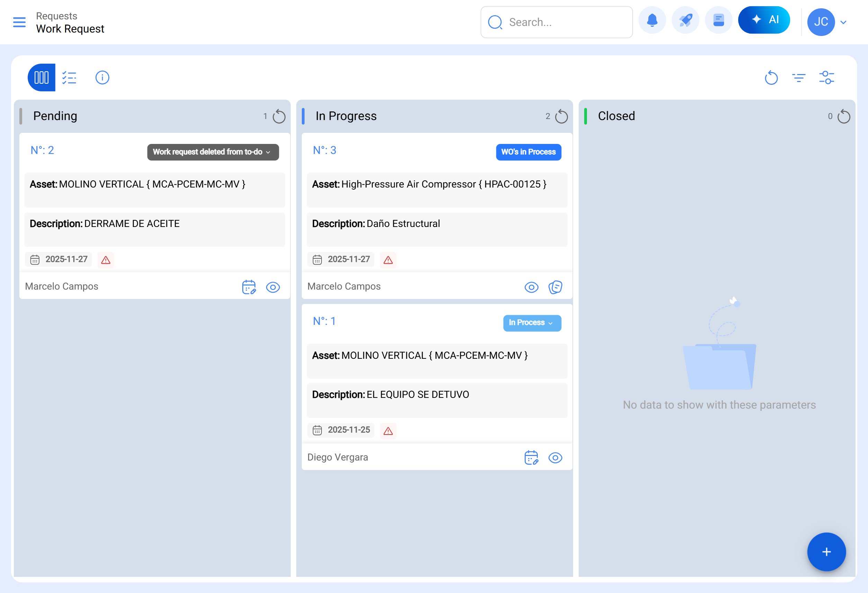Open the blue document notes icon

(718, 20)
